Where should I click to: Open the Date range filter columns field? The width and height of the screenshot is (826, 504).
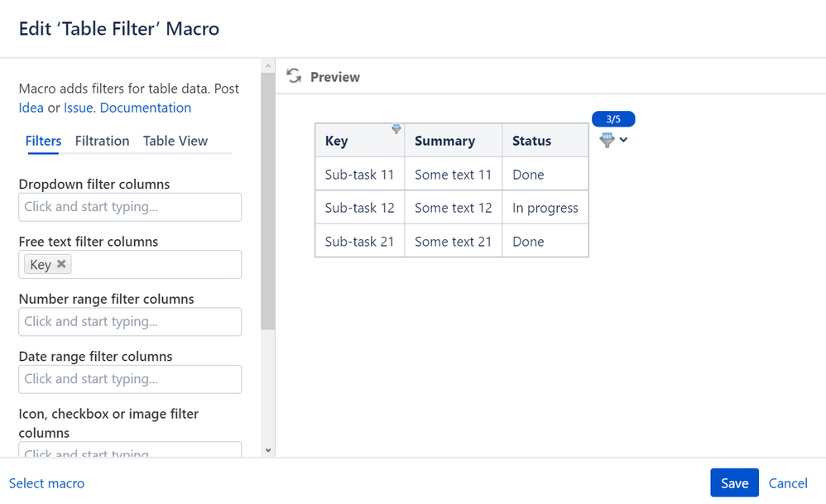(130, 379)
